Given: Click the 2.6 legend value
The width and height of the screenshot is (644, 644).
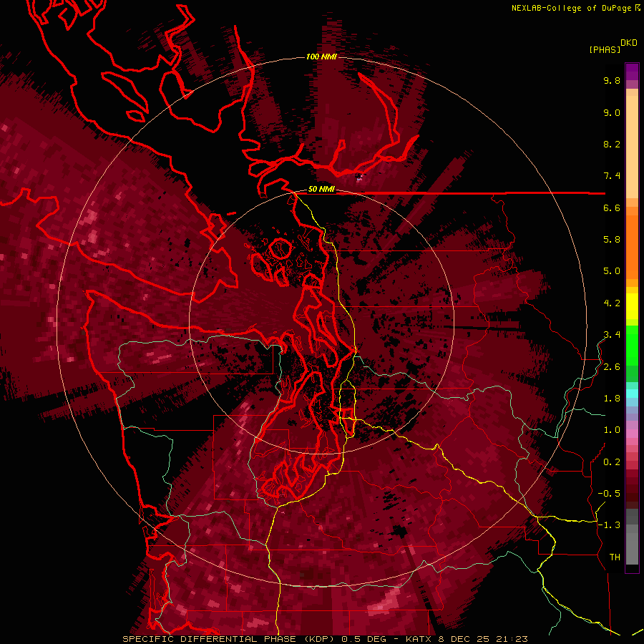Looking at the screenshot, I should pyautogui.click(x=612, y=367).
